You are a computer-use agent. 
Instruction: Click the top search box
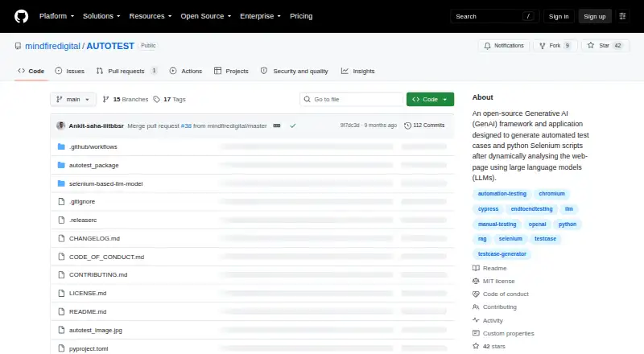click(x=494, y=16)
